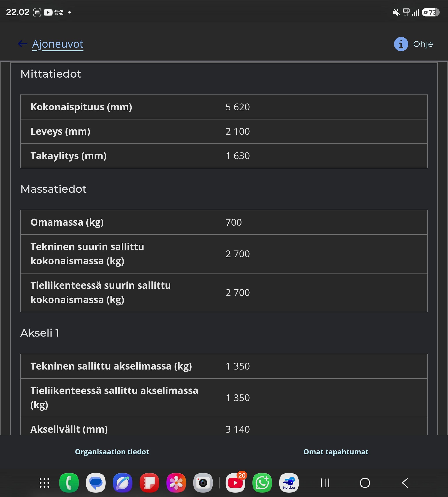The height and width of the screenshot is (497, 448).
Task: Open the Ohje help text
Action: click(x=423, y=44)
